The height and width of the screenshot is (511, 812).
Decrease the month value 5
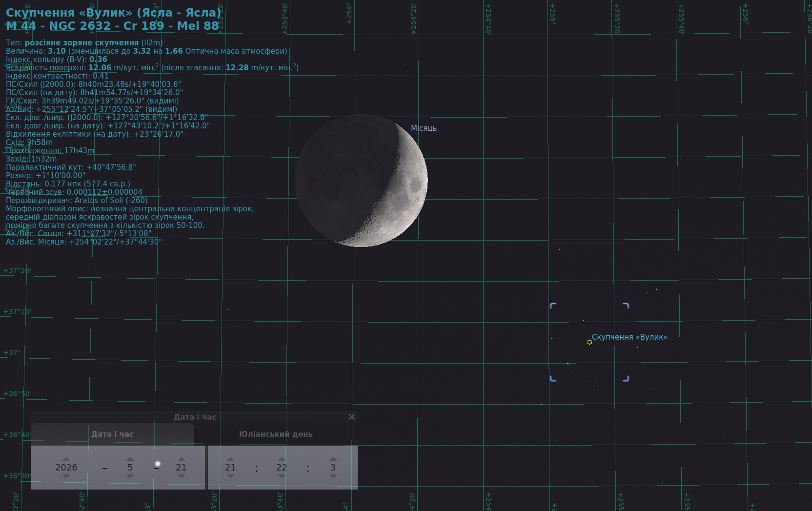coord(130,476)
